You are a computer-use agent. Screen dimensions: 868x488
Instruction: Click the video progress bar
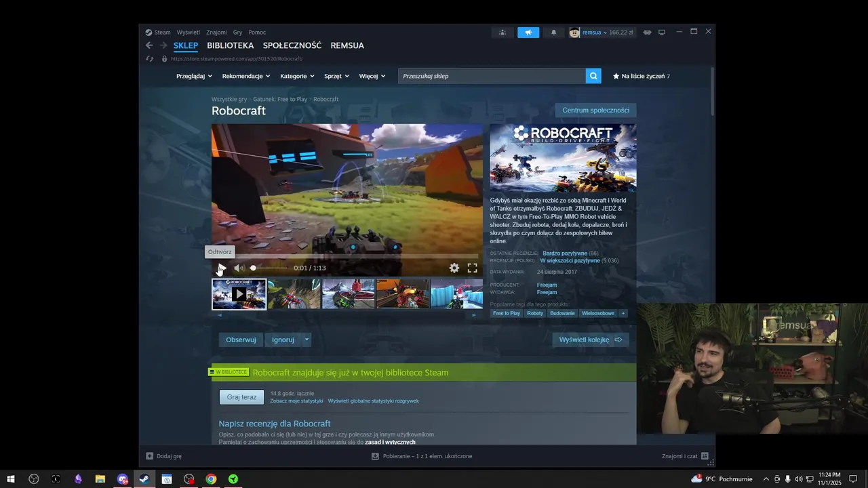point(347,257)
